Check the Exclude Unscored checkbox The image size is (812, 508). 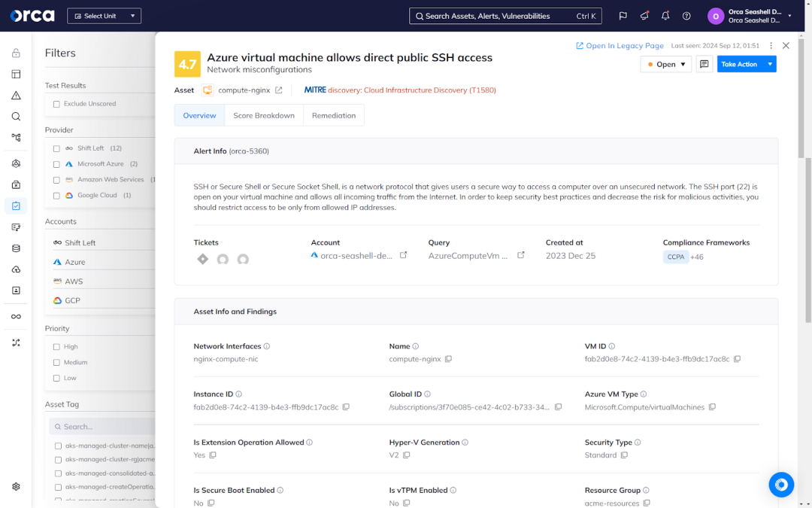(x=56, y=104)
